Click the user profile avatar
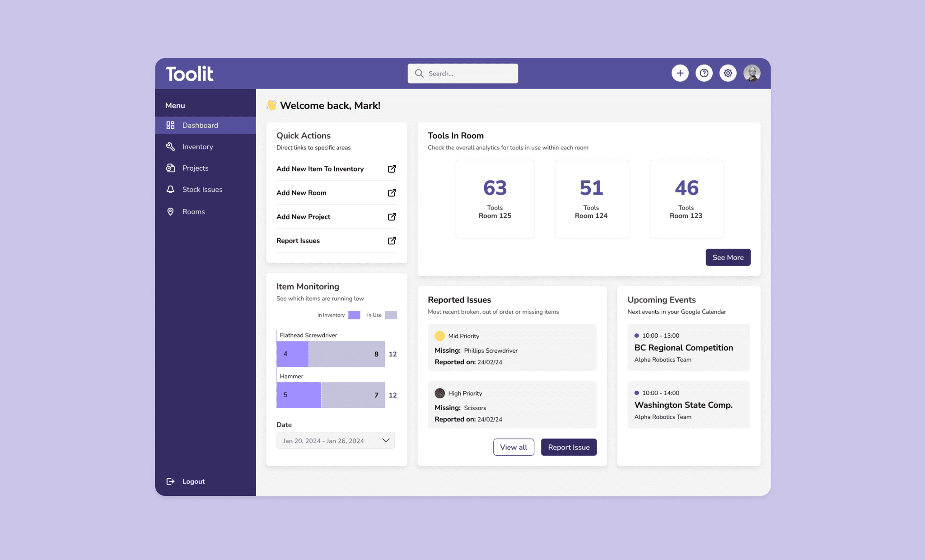Screen dimensions: 925x560 [752, 73]
